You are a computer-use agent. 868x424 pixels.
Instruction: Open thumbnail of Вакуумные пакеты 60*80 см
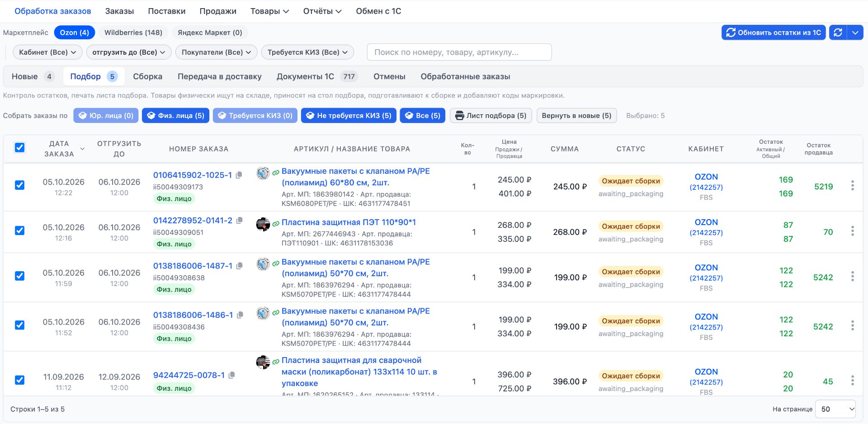point(263,173)
